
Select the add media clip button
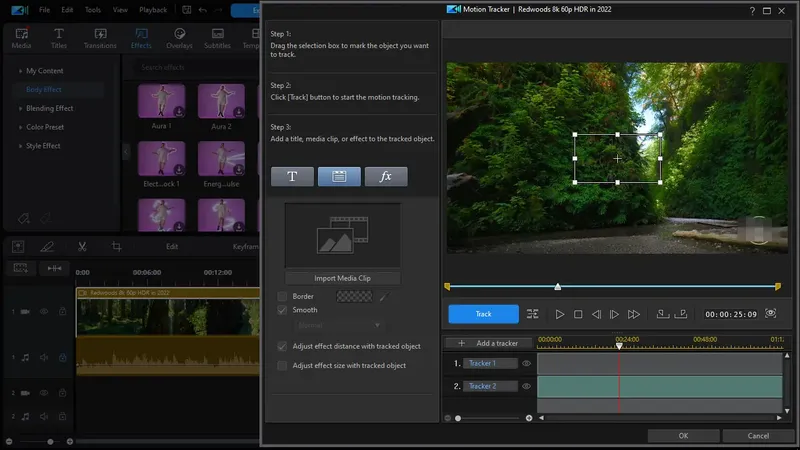click(339, 176)
